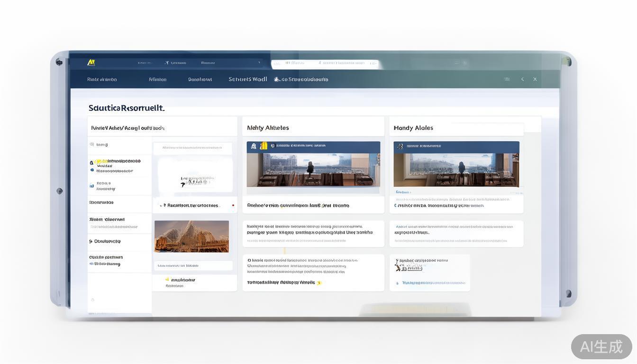This screenshot has height=364, width=637.
Task: Click the white address bar in the top strip
Action: click(x=325, y=63)
